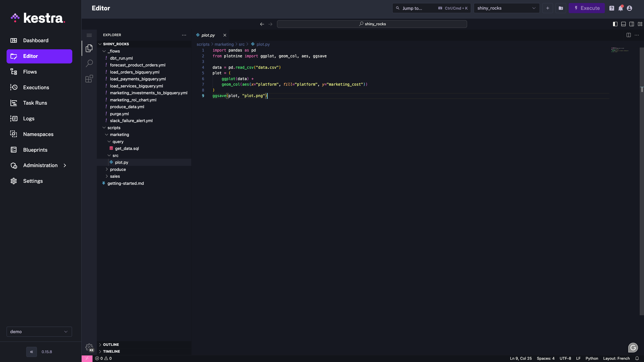The width and height of the screenshot is (644, 362).
Task: Open the help question-mark icon in top bar
Action: click(612, 8)
